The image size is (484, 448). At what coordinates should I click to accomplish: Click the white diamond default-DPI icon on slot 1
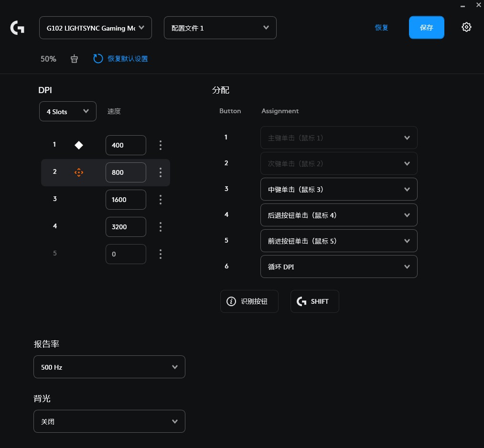tap(79, 145)
